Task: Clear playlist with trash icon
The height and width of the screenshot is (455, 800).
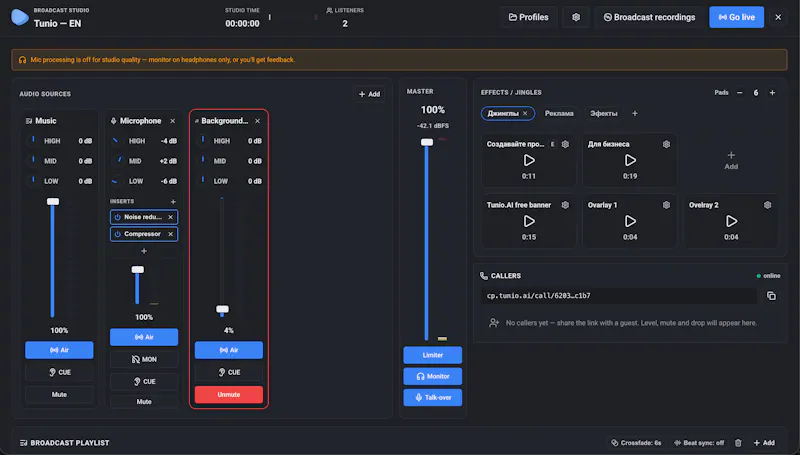Action: click(x=738, y=443)
